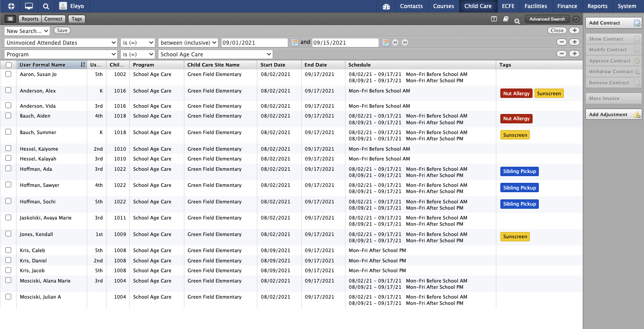Open calendar picker for start date 09/01/2021

click(294, 42)
